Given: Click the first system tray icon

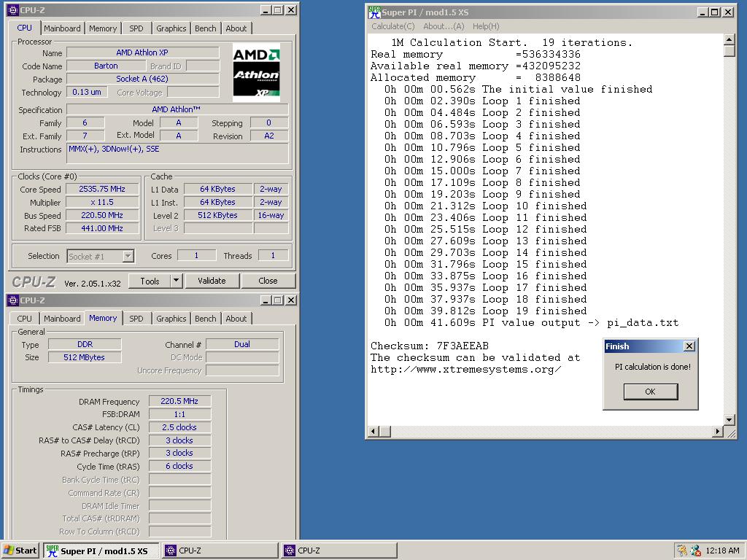Looking at the screenshot, I should 682,551.
